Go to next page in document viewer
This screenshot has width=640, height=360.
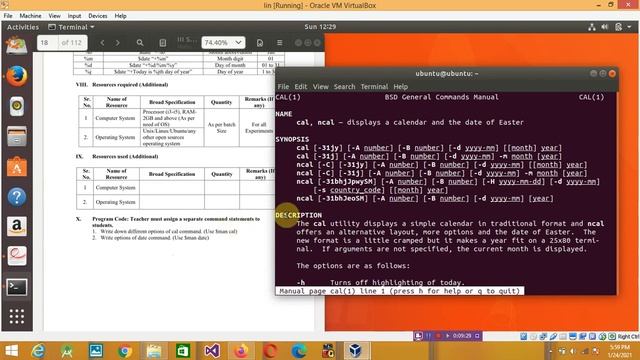click(118, 42)
